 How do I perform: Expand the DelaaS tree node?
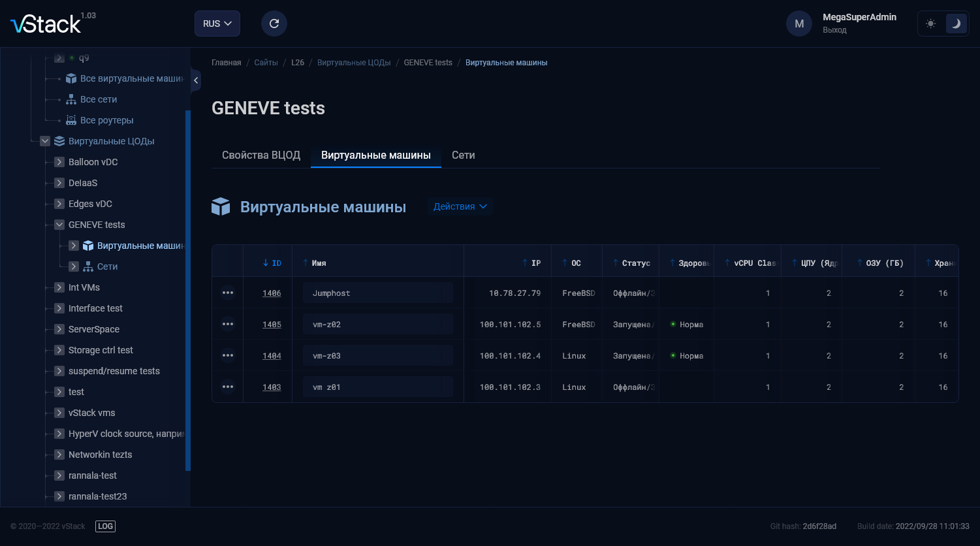click(x=59, y=183)
